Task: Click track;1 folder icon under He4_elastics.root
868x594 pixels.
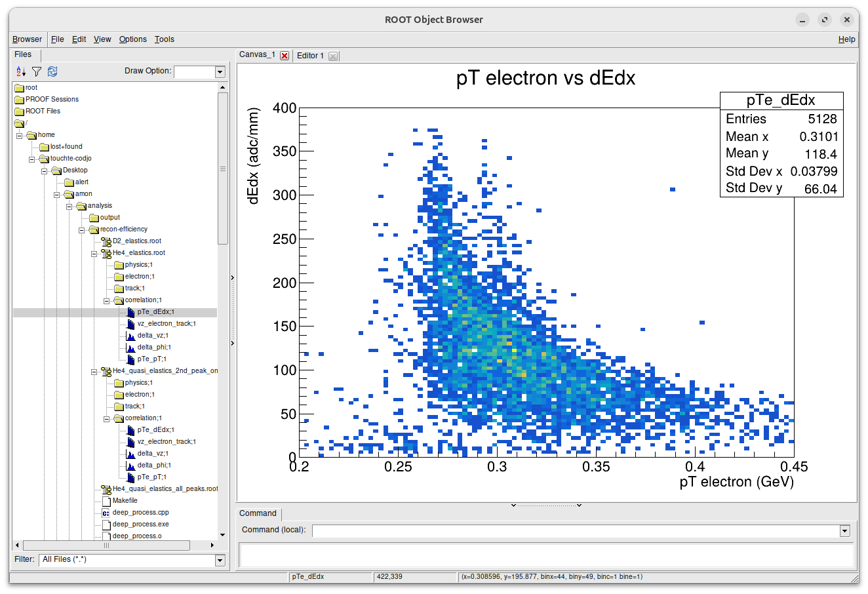Action: point(119,288)
